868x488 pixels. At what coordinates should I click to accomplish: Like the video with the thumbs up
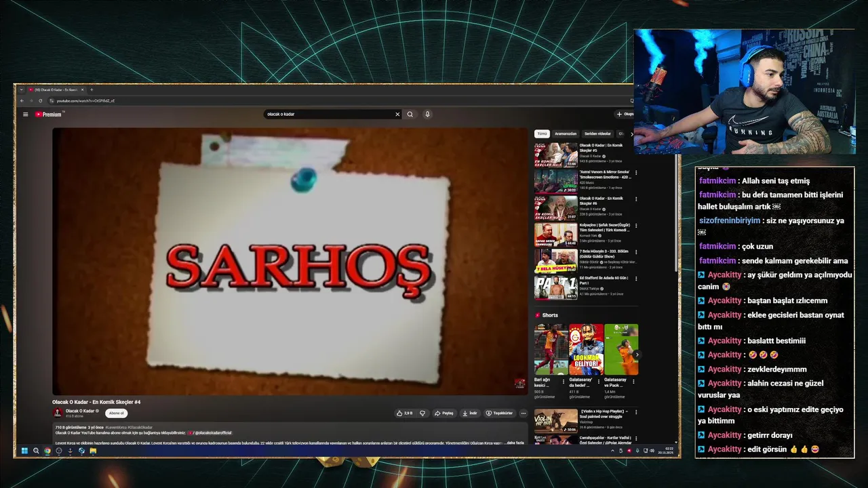405,413
